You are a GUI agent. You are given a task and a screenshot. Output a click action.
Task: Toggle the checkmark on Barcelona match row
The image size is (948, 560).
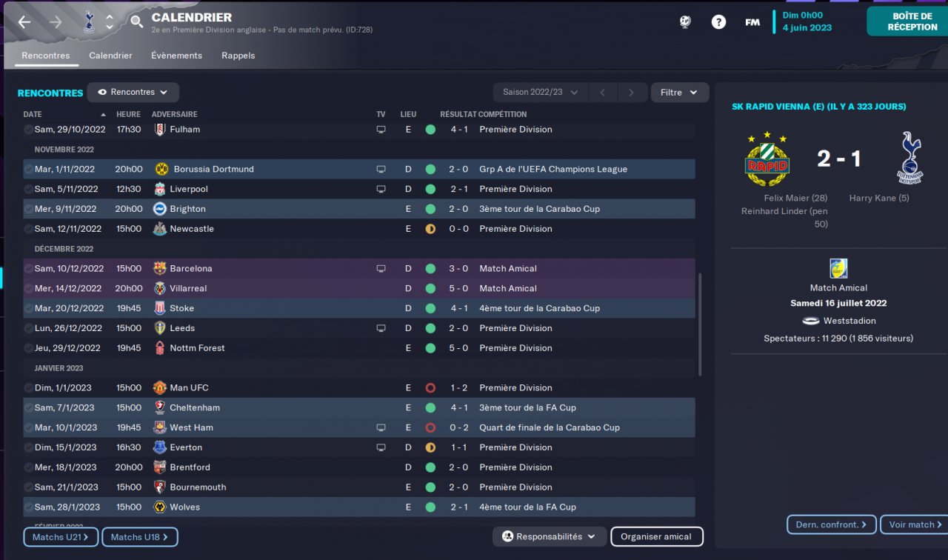point(29,268)
